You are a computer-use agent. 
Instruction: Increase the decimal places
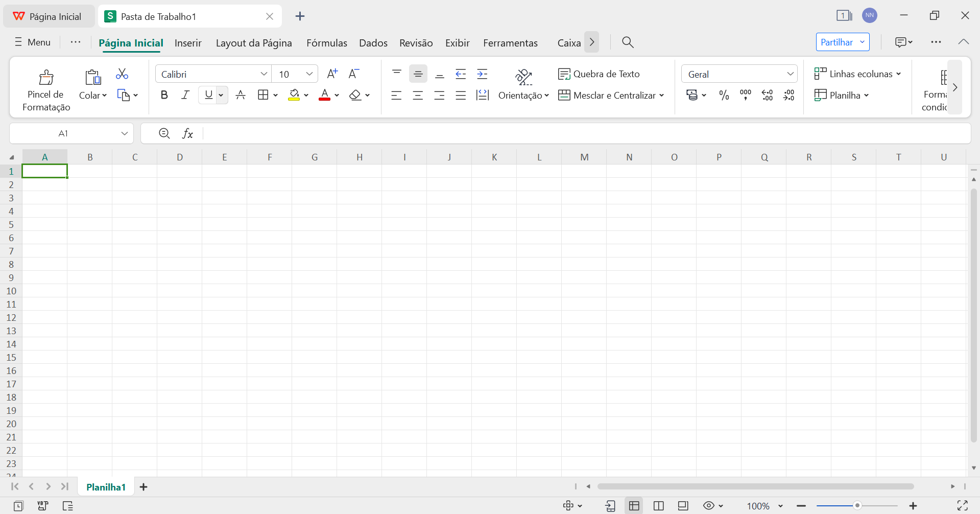pos(767,95)
